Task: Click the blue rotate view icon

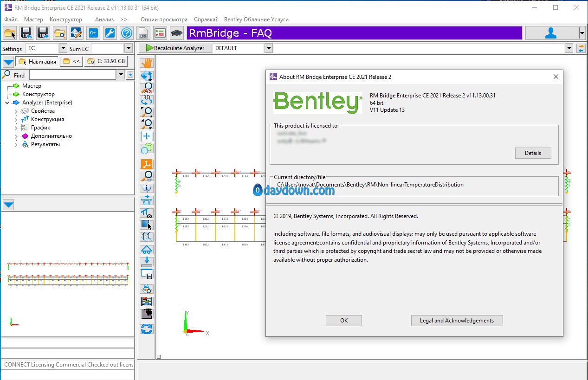Action: click(147, 75)
